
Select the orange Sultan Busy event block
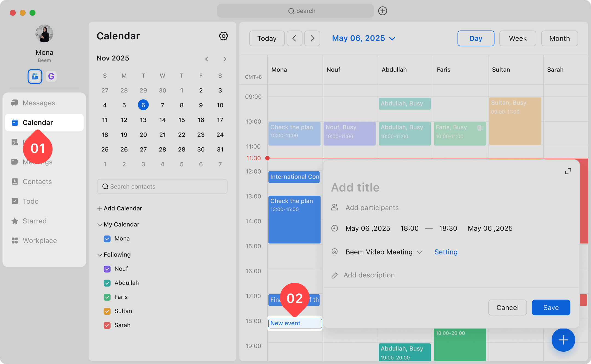click(x=515, y=121)
